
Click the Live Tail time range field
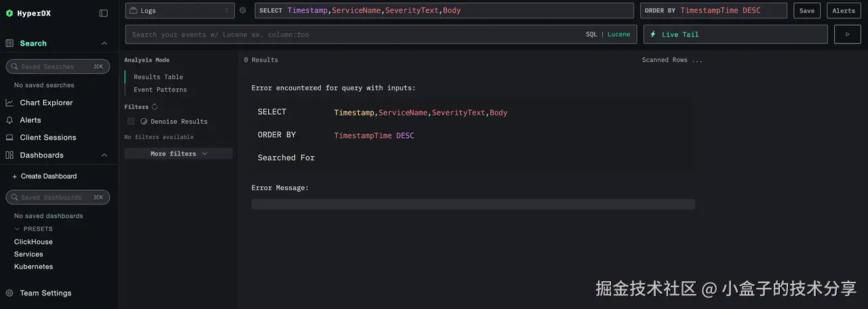click(x=735, y=35)
